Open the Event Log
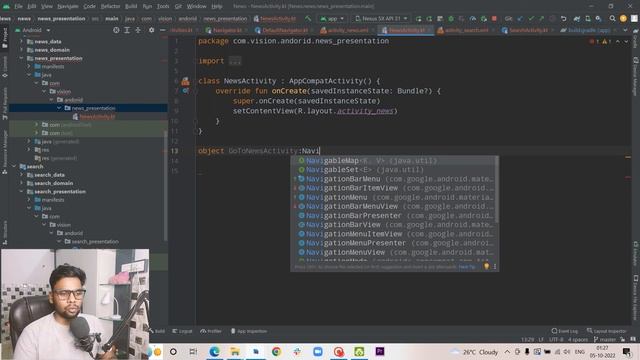The height and width of the screenshot is (360, 640). coord(564,331)
